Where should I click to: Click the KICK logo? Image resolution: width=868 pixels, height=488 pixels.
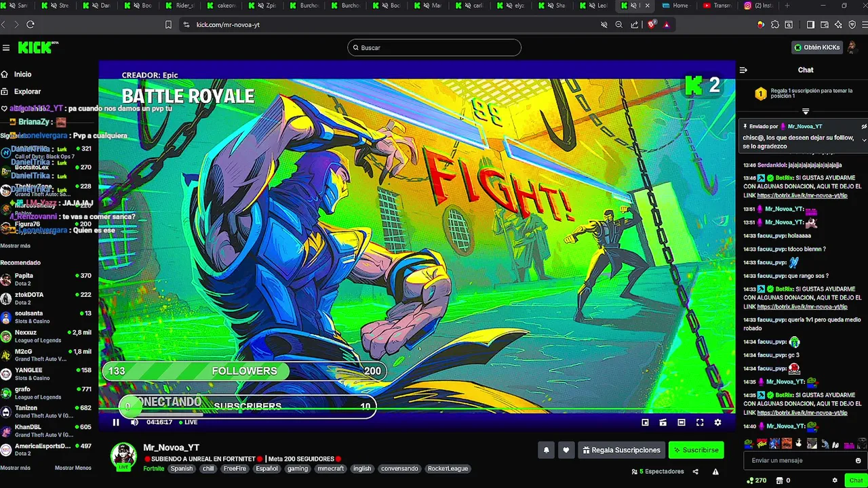(38, 47)
